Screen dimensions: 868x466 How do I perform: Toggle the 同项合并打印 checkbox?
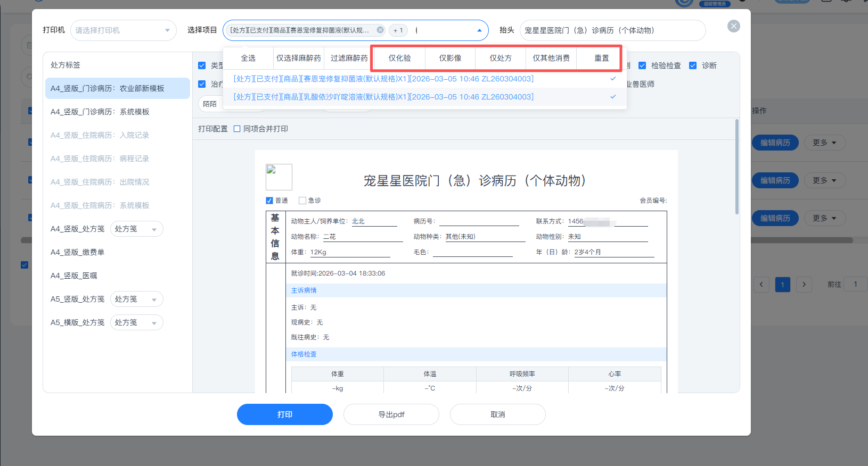pos(238,129)
